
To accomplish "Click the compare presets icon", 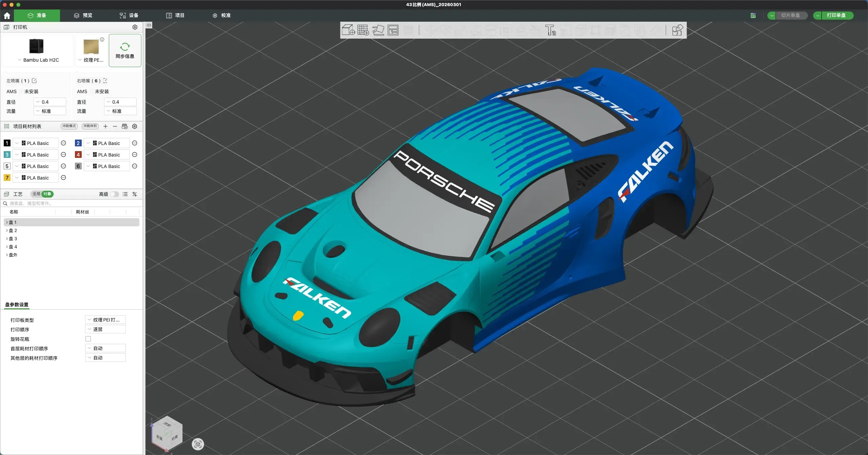I will pos(135,194).
